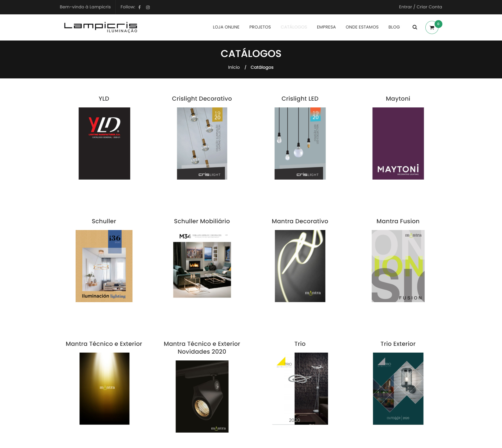Open the Crislight Decorativo catalog cover
The height and width of the screenshot is (448, 502).
[202, 143]
